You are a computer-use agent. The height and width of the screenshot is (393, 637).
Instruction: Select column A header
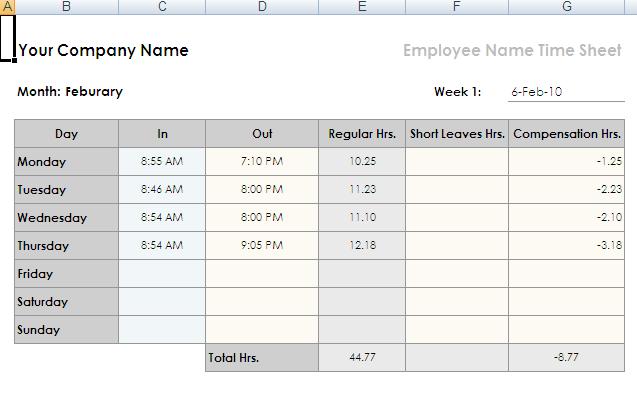click(7, 7)
